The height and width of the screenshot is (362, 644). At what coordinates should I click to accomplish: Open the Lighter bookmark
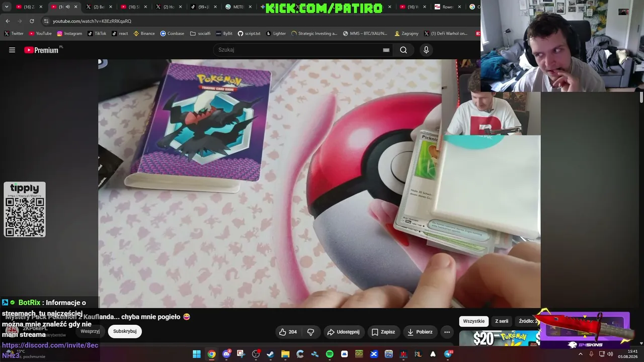275,34
